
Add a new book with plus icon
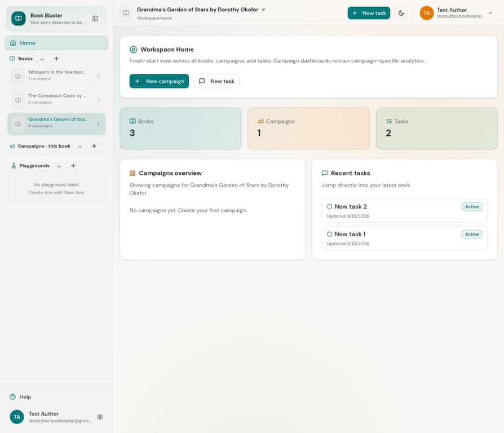point(56,59)
